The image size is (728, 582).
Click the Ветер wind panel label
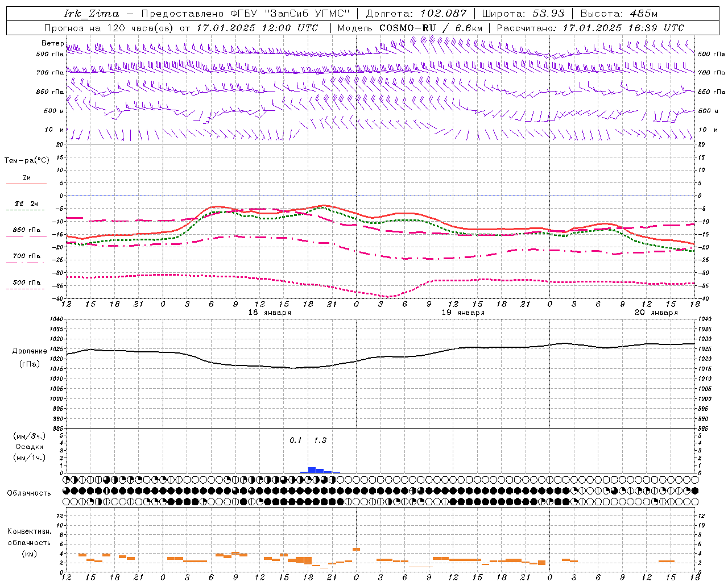click(x=53, y=43)
